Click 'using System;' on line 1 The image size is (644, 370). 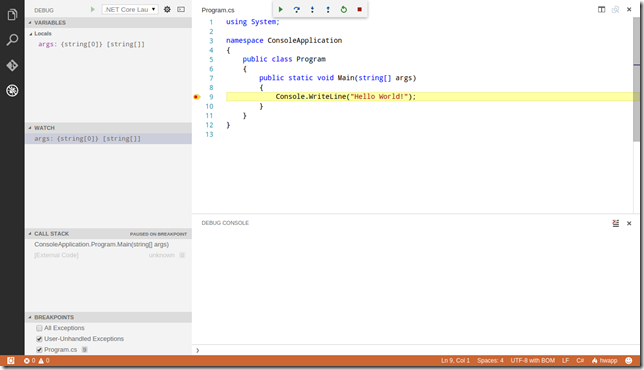[253, 22]
